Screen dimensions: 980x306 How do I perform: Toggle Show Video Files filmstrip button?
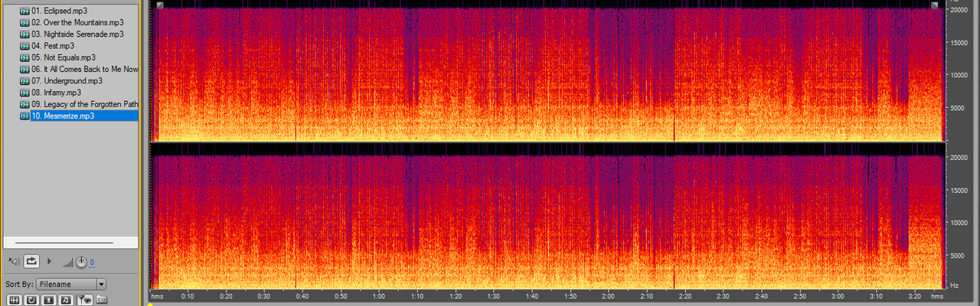click(x=49, y=299)
